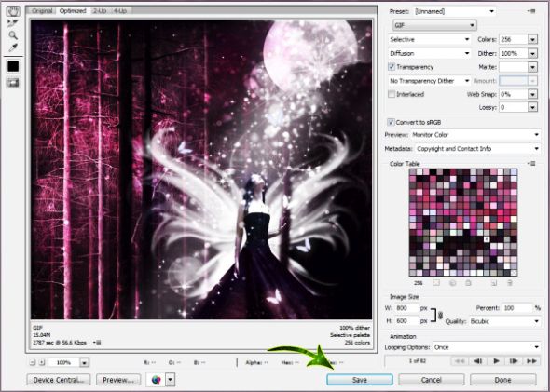Open the Metadata dropdown
Image resolution: width=550 pixels, height=392 pixels.
(477, 149)
